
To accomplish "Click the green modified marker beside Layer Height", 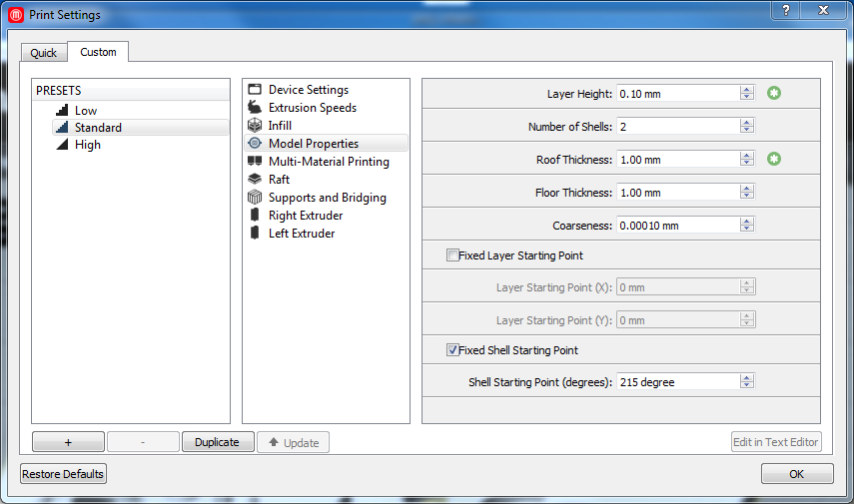I will click(x=774, y=93).
